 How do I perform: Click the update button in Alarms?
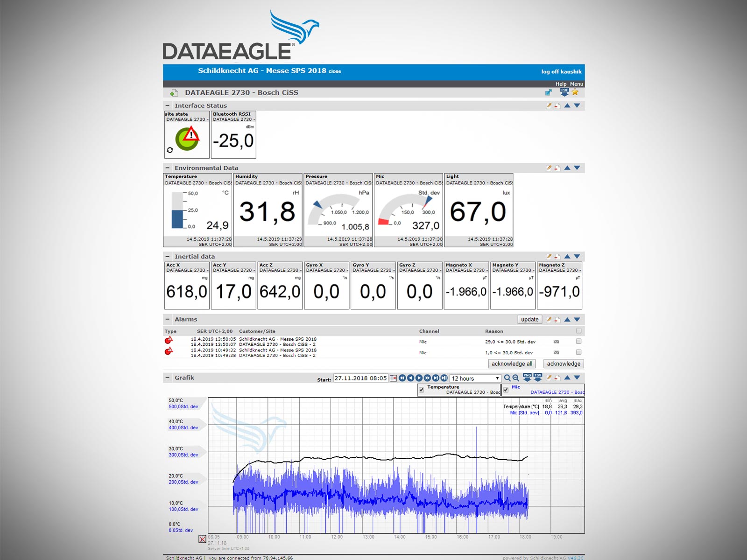click(530, 320)
